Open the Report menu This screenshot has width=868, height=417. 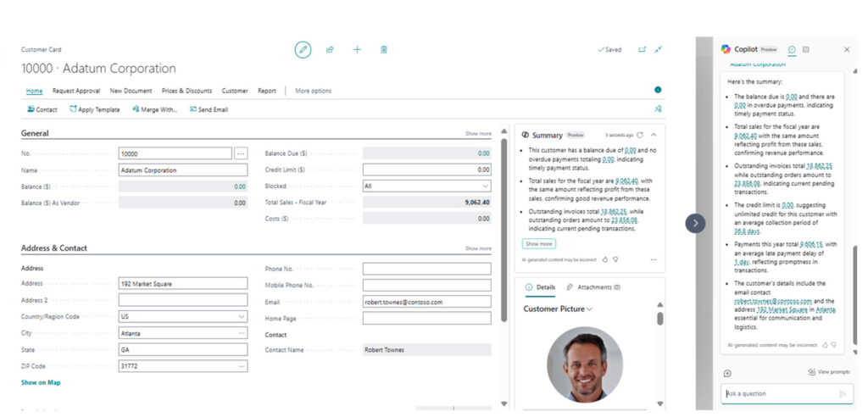click(267, 91)
